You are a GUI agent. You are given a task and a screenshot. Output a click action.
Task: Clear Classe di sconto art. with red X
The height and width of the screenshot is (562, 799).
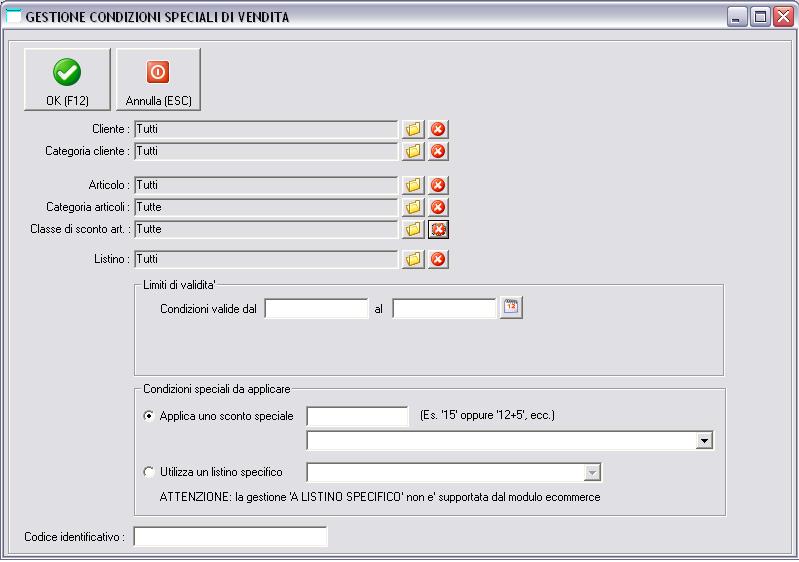pos(438,229)
